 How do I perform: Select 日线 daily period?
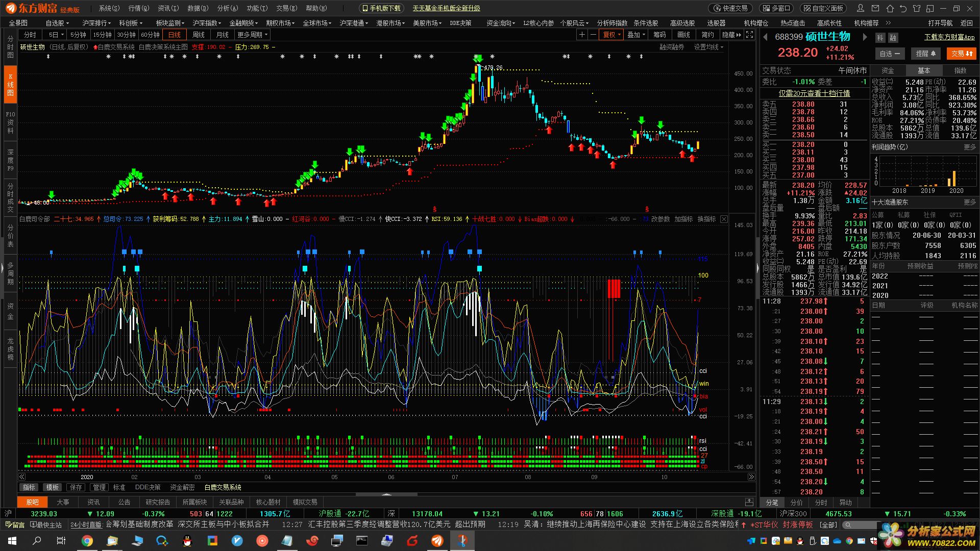175,35
